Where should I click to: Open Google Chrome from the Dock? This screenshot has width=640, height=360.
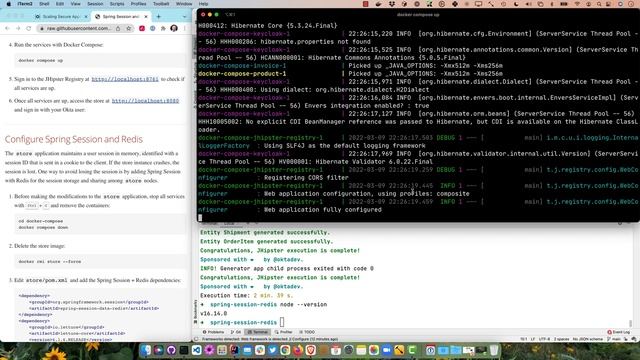pyautogui.click(x=285, y=350)
